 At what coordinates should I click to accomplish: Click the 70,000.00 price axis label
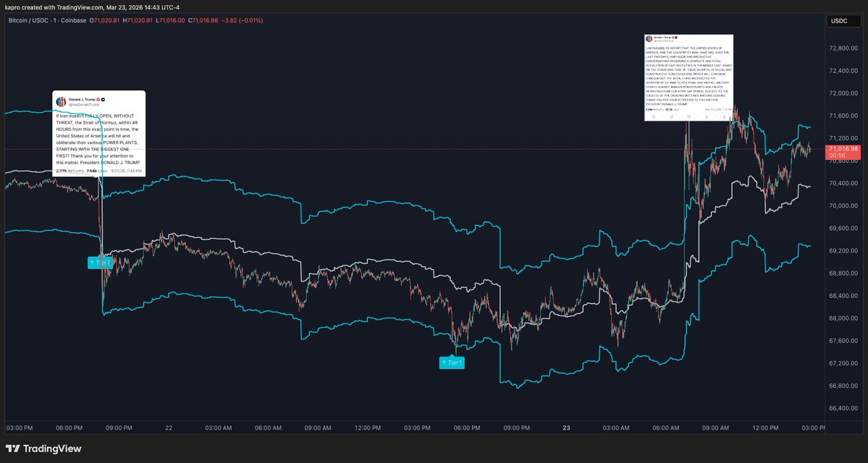coord(843,205)
